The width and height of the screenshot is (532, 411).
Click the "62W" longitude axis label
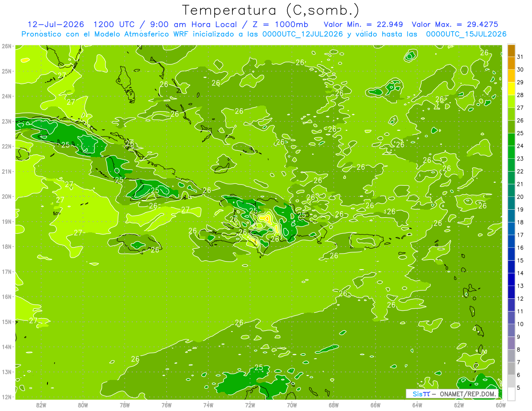(458, 405)
